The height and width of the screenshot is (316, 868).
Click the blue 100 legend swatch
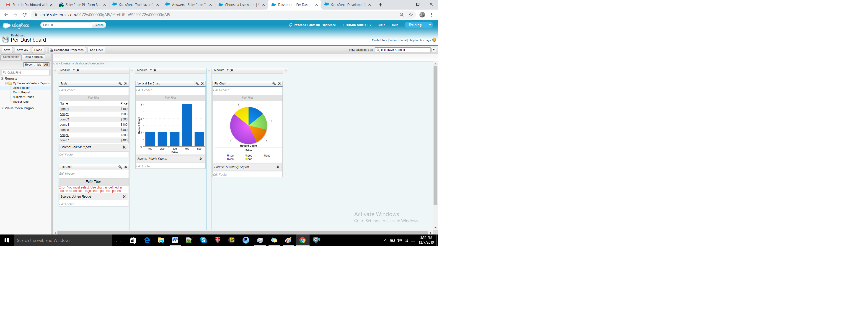pos(228,156)
